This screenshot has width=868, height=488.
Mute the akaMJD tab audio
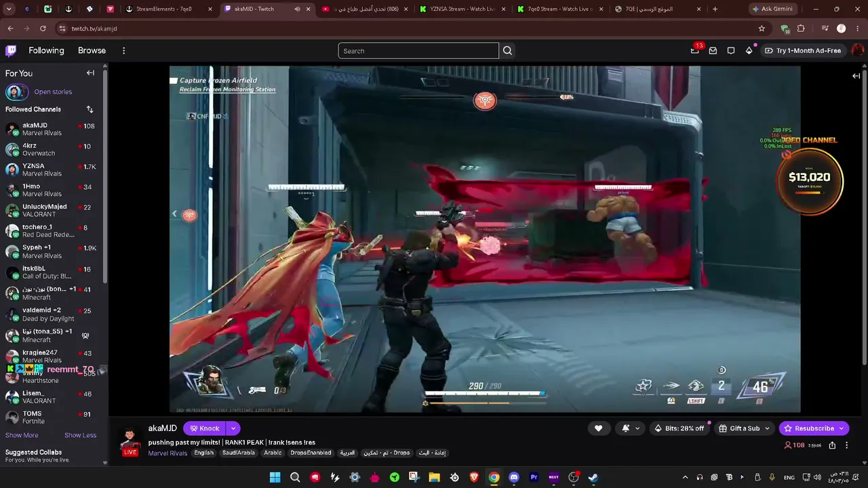pyautogui.click(x=297, y=9)
